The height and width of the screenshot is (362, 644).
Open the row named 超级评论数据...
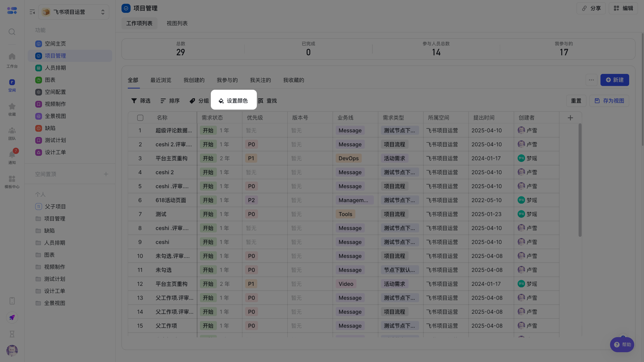click(x=174, y=130)
